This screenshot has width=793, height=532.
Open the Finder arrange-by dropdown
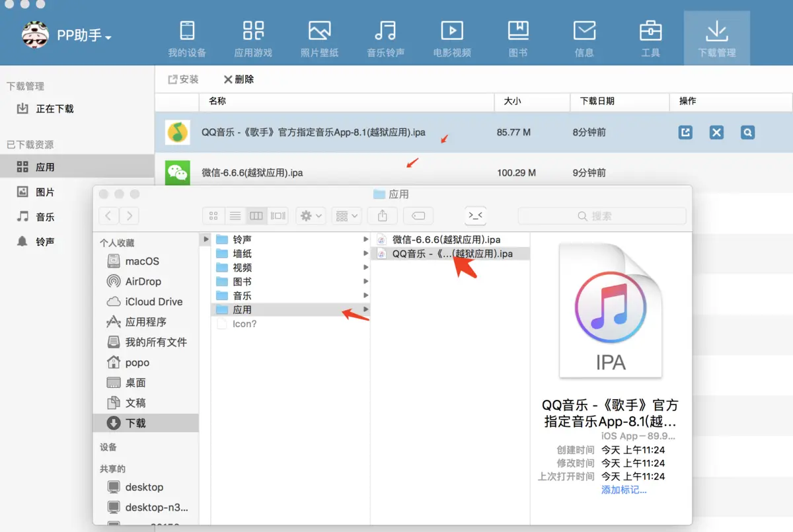346,215
